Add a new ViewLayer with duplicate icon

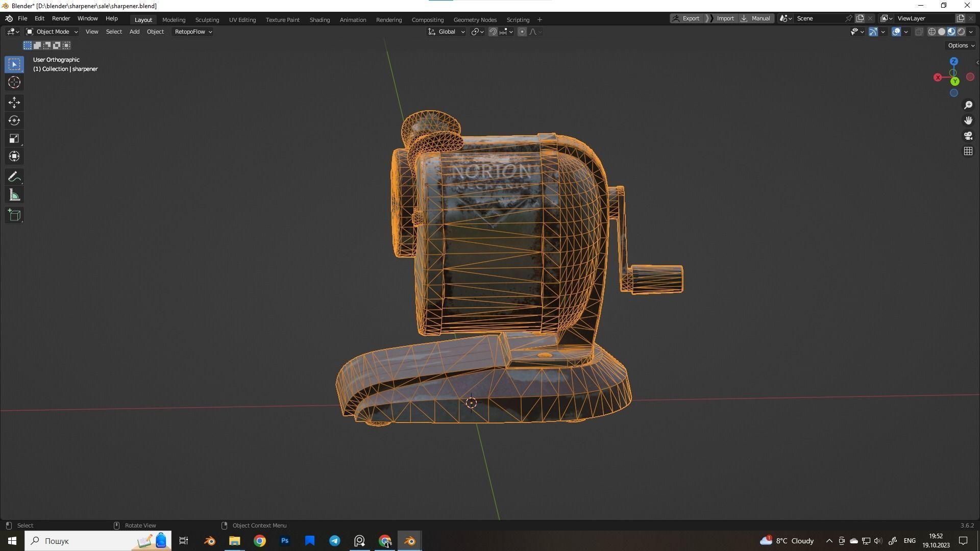pos(960,18)
